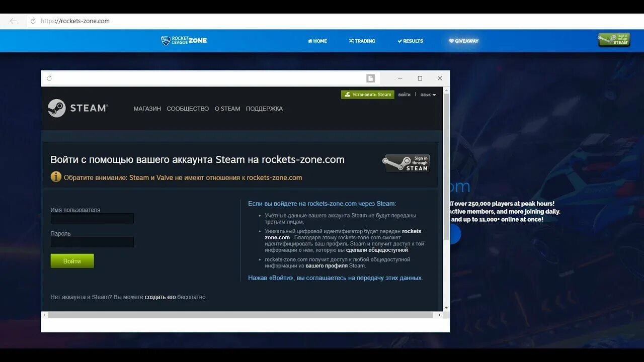Screen dimensions: 644x362
Task: Click the Обратите внимание warning text
Action: point(183,177)
